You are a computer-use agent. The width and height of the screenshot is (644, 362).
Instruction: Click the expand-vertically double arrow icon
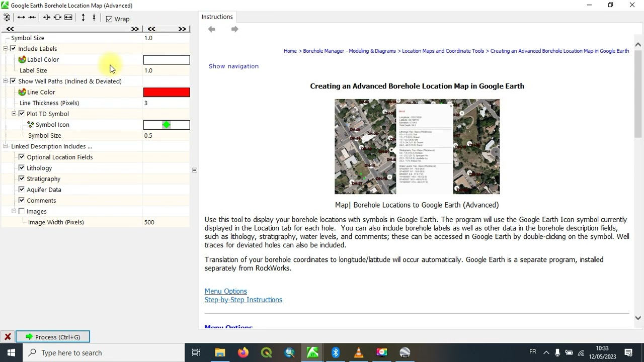click(83, 18)
